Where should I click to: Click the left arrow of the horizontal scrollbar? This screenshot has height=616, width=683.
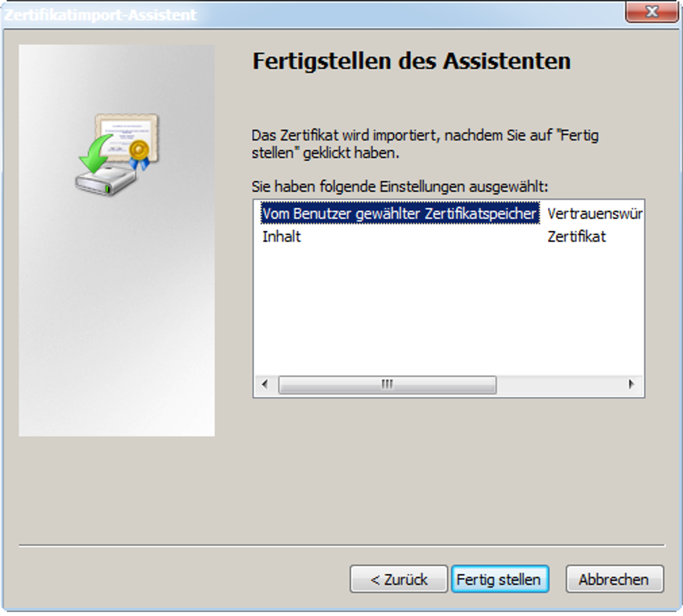pos(264,384)
